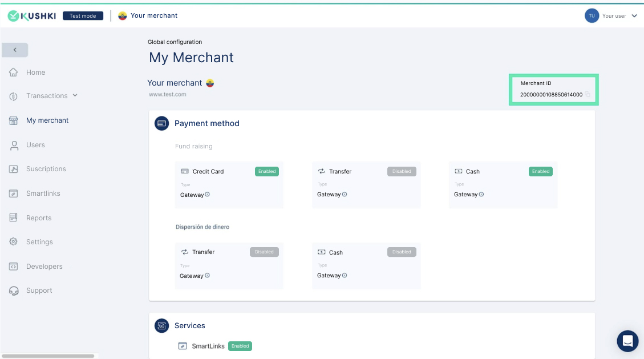Click the horizontal scrollbar at the bottom

coord(47,356)
